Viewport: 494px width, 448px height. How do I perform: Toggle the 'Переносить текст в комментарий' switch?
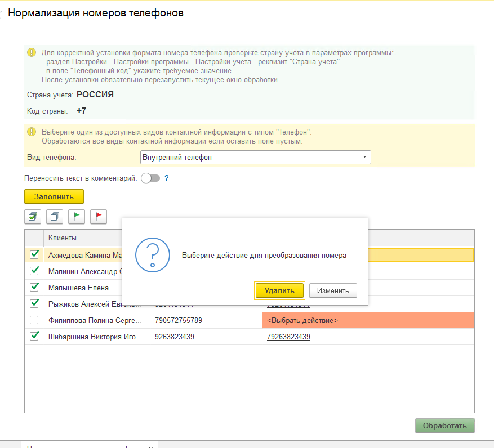pos(150,178)
